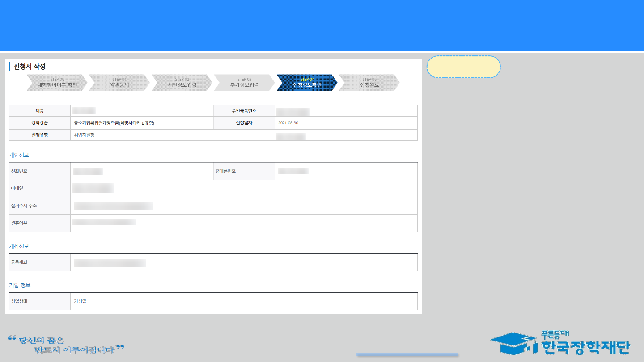Click the 기업 정보 section heading
This screenshot has width=644, height=362.
[x=20, y=285]
